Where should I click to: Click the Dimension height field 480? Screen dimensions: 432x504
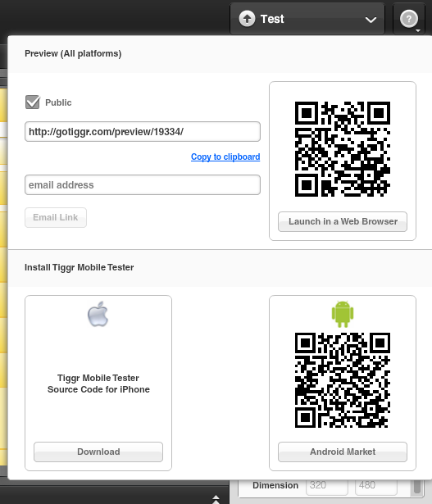(x=376, y=486)
